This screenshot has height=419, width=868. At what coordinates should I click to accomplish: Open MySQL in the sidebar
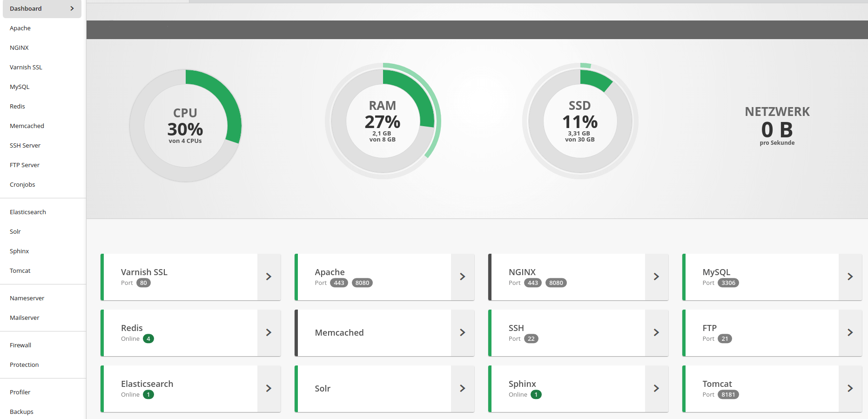(x=20, y=87)
